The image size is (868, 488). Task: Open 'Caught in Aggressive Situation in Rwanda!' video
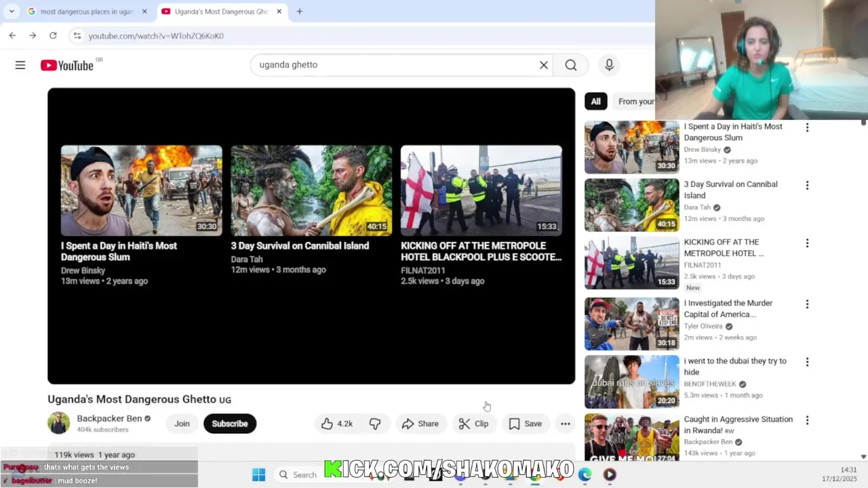[x=738, y=424]
